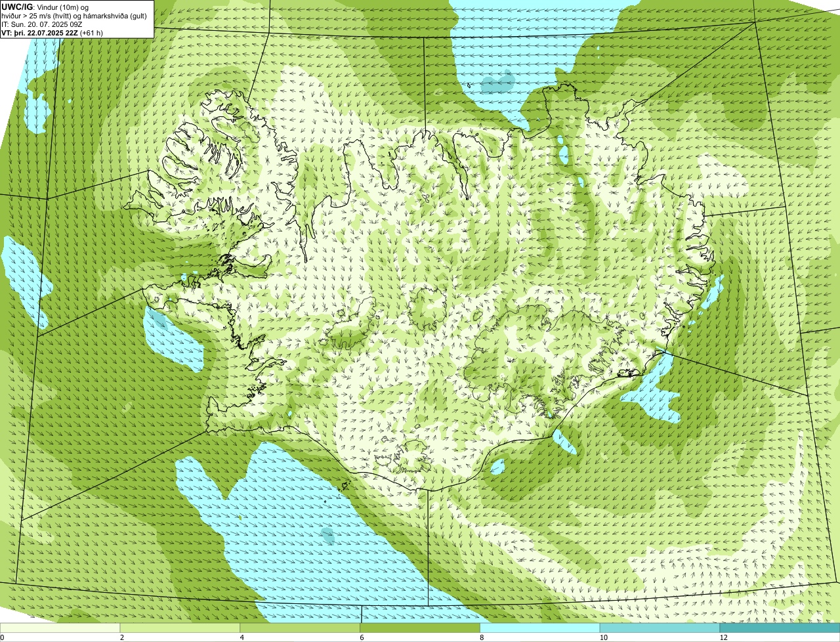840x642 pixels.
Task: Click the 2–4 m/s light green legend segment
Action: tap(180, 628)
